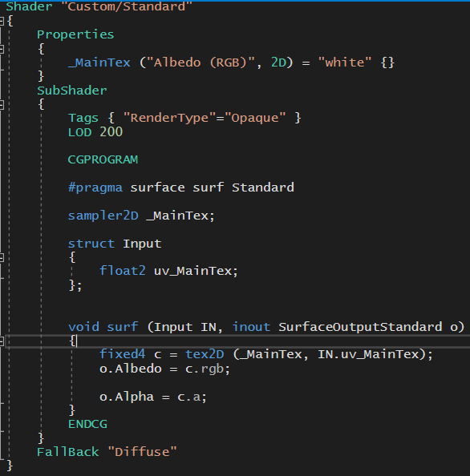Click the CGPROGRAM keyword
470x476 pixels.
click(x=103, y=159)
